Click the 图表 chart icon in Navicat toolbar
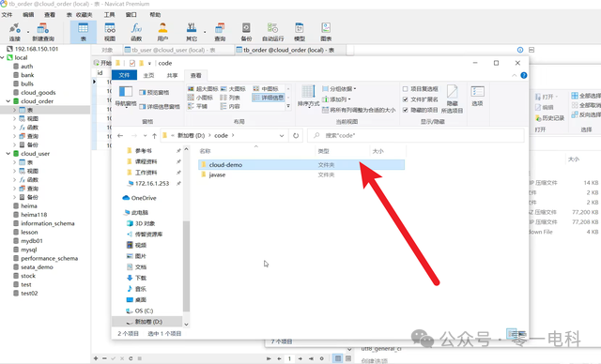Screen dimensions: 601x364 tap(326, 32)
